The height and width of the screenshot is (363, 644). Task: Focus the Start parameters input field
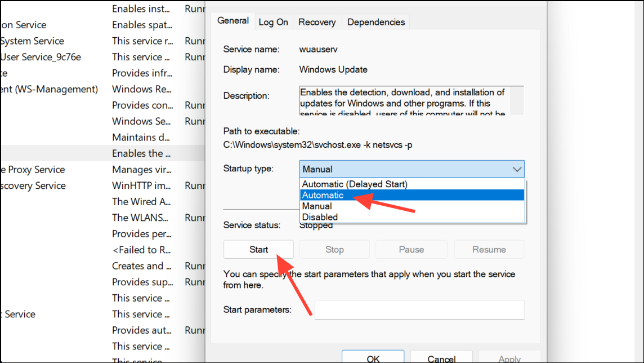(x=419, y=310)
